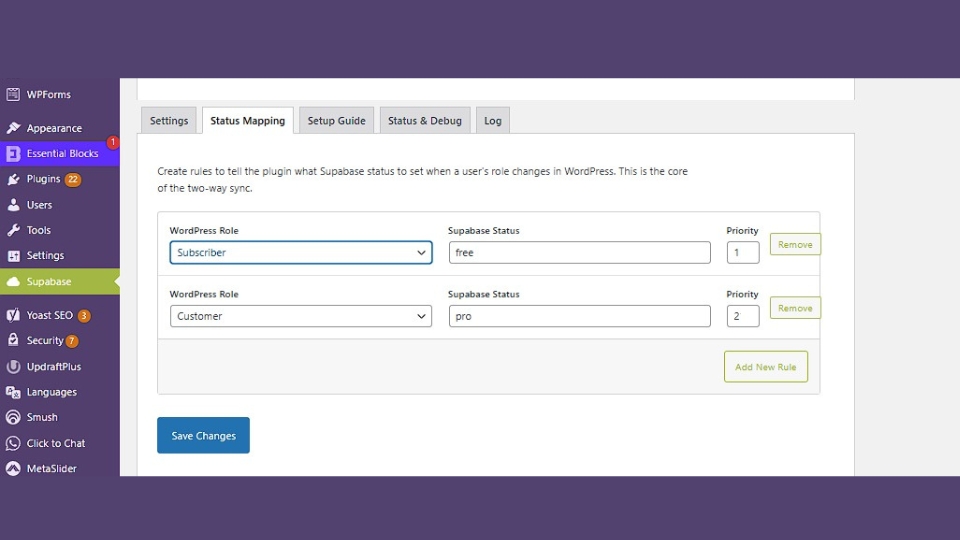Image resolution: width=960 pixels, height=540 pixels.
Task: Remove the Subscriber mapping rule
Action: (x=795, y=244)
